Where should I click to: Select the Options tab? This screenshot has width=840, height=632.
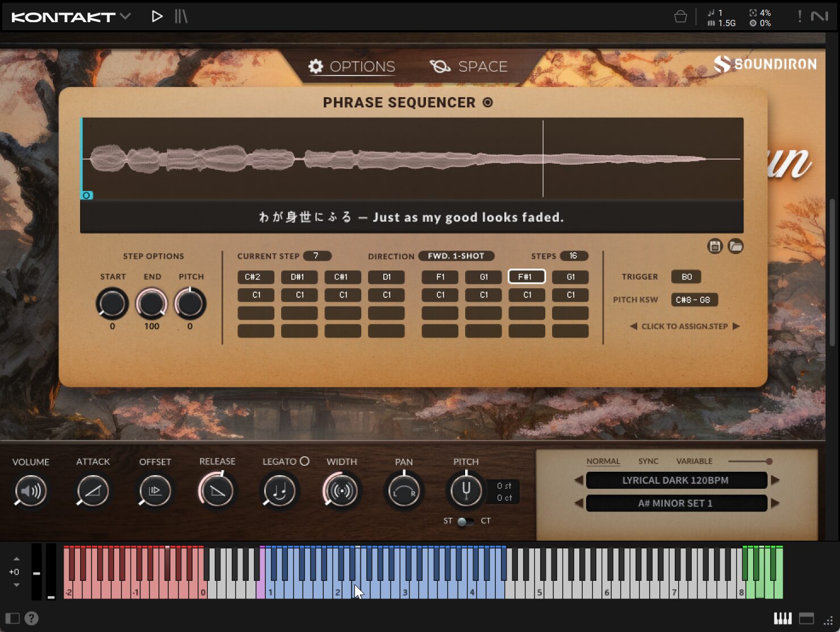(x=352, y=66)
